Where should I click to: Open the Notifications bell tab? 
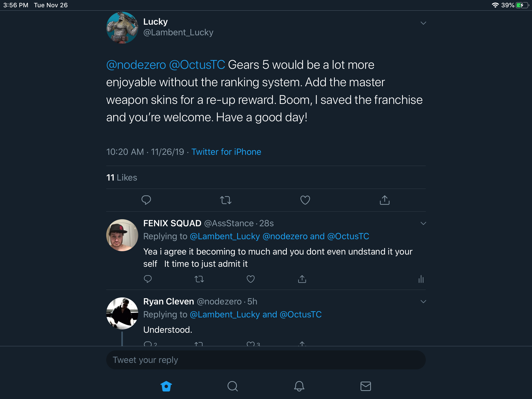click(x=299, y=386)
